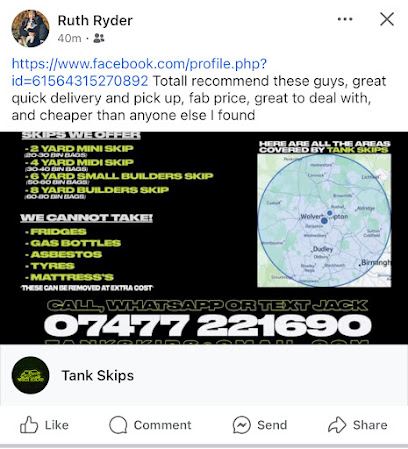Click the 40m timestamp
The image size is (408, 449).
[x=69, y=38]
